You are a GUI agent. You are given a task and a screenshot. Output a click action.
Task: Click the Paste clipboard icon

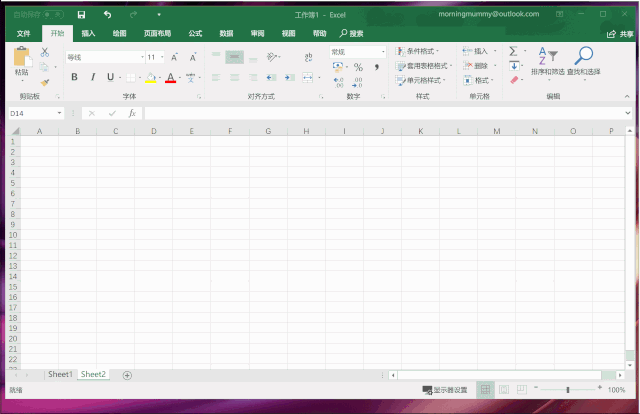click(x=22, y=57)
